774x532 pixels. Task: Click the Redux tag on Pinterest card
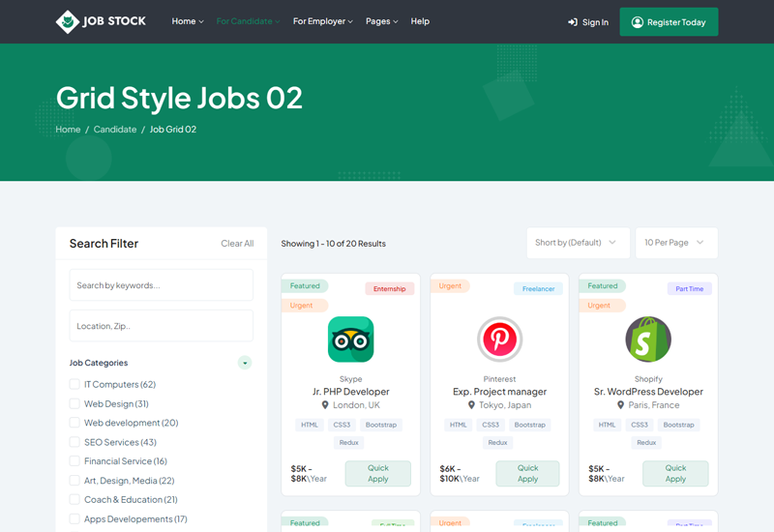pyautogui.click(x=497, y=443)
